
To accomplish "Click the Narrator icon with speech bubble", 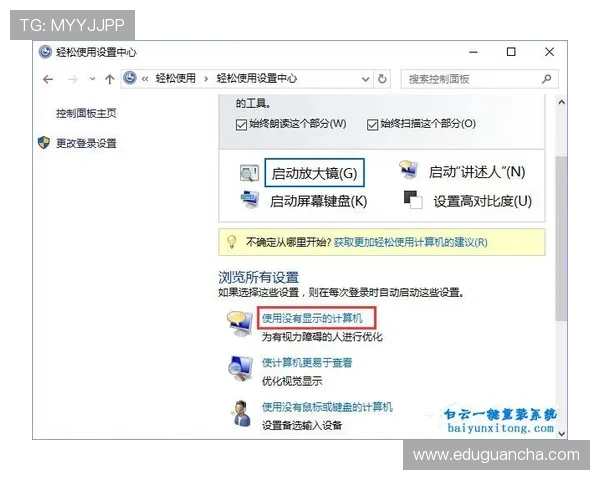I will (x=408, y=170).
